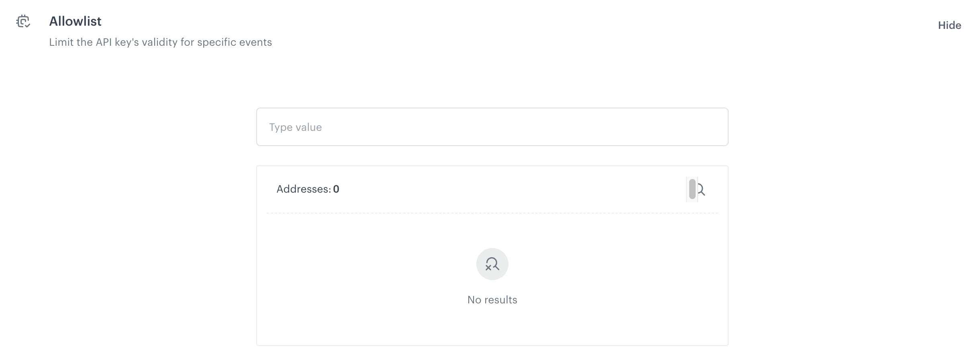This screenshot has height=362, width=980.
Task: Click the No results message
Action: (492, 299)
